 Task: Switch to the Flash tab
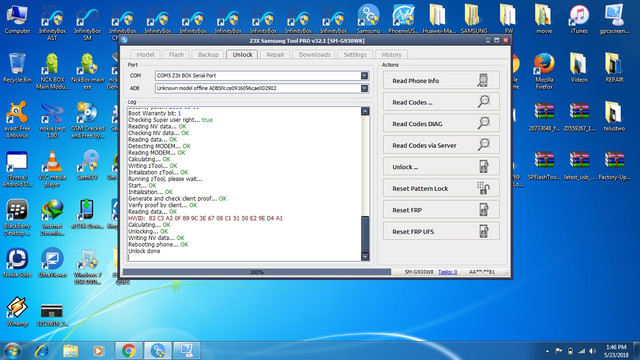[176, 54]
